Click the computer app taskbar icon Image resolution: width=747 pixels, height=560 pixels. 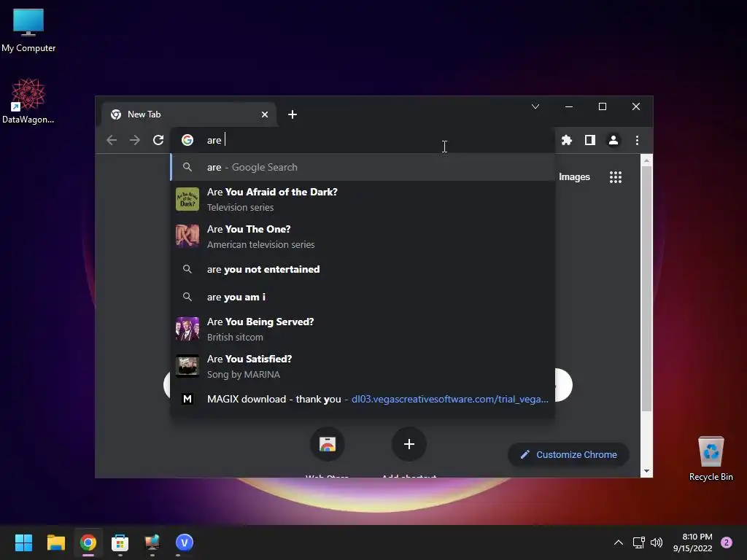152,542
